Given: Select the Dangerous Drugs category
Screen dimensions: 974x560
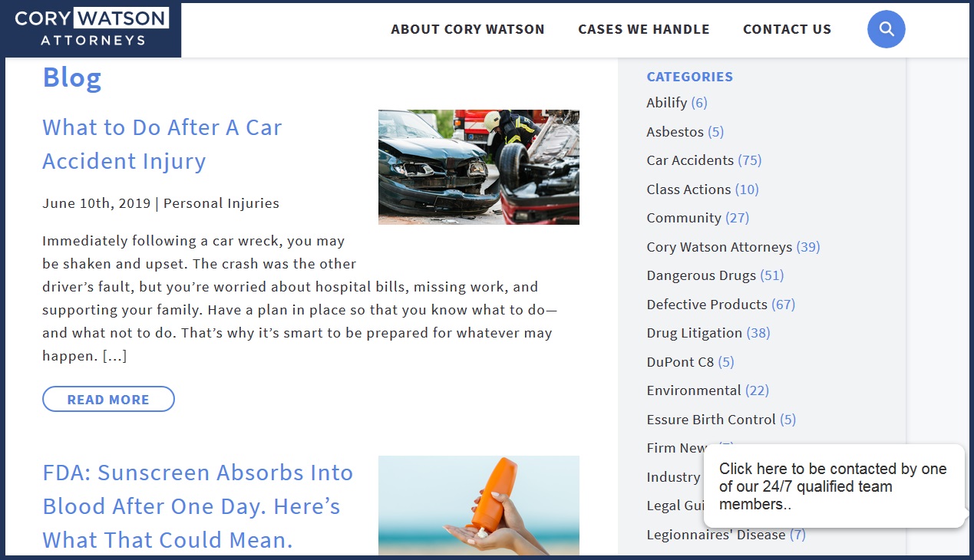Looking at the screenshot, I should pos(702,275).
